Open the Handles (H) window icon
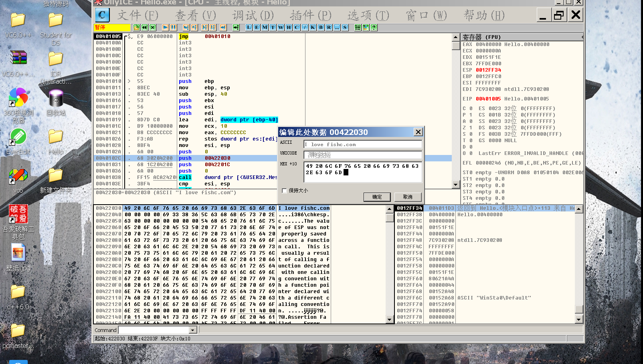 coord(289,28)
